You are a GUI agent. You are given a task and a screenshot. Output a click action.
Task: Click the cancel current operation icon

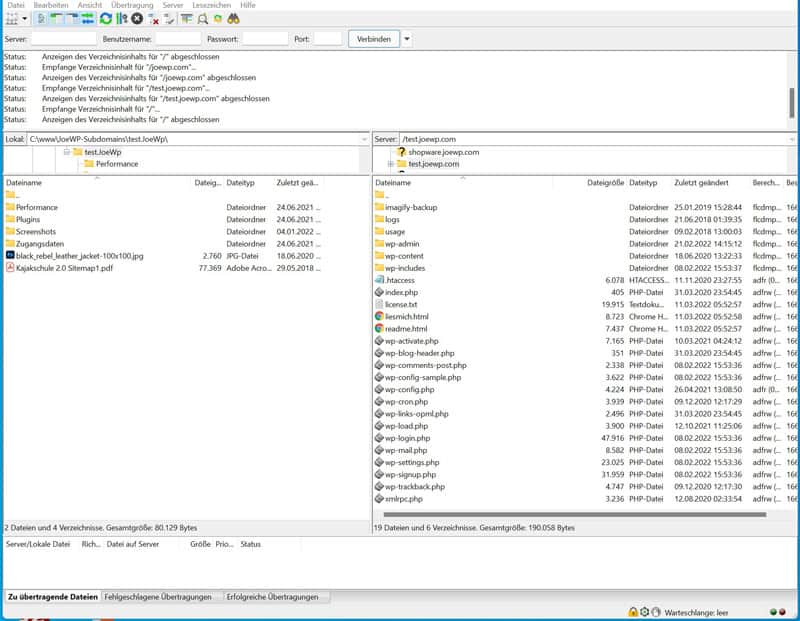[137, 19]
